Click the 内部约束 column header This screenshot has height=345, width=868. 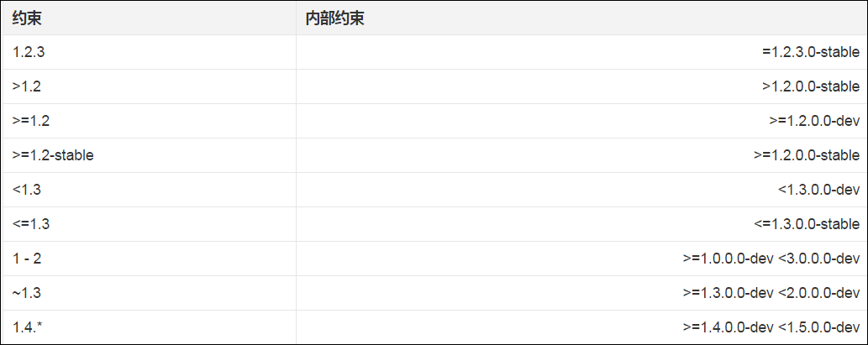(x=581, y=18)
